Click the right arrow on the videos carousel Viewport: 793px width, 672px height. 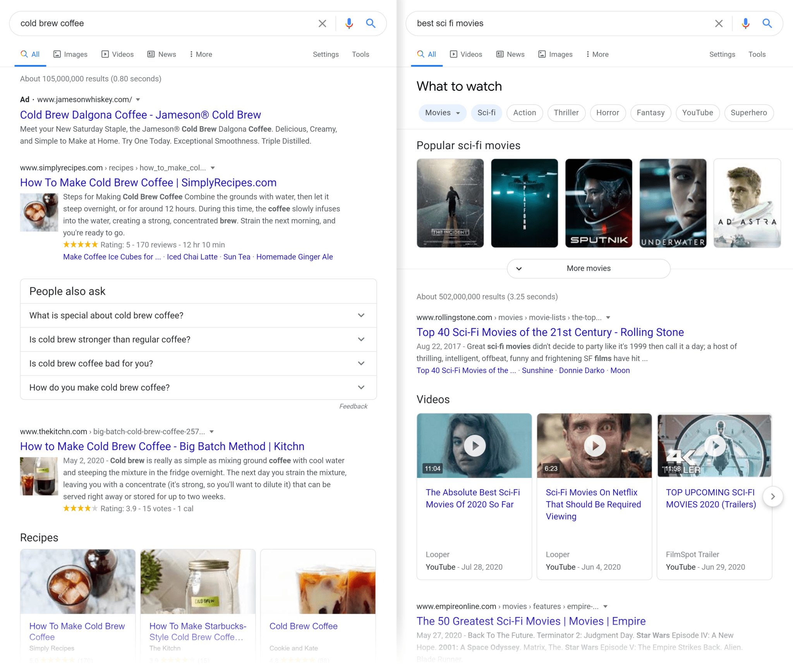point(773,496)
